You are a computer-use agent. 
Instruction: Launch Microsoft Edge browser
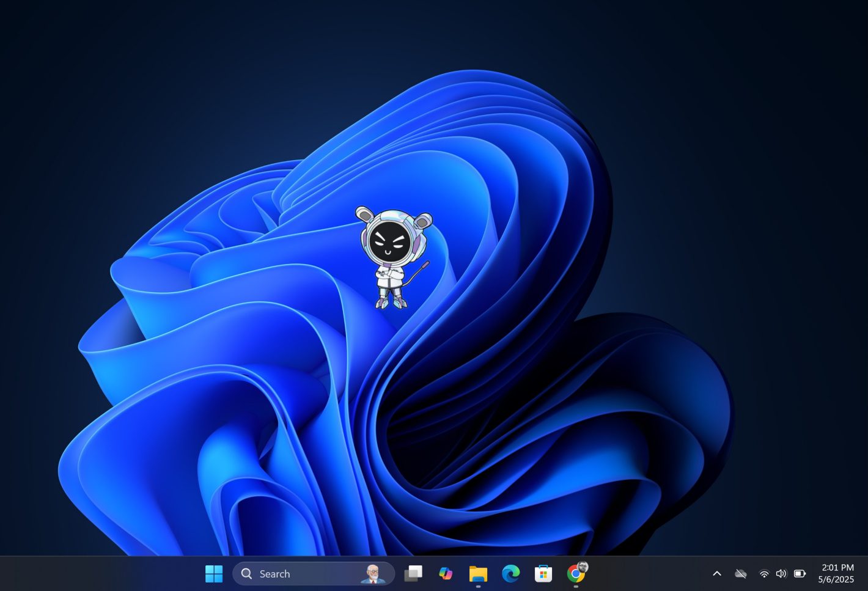coord(510,574)
